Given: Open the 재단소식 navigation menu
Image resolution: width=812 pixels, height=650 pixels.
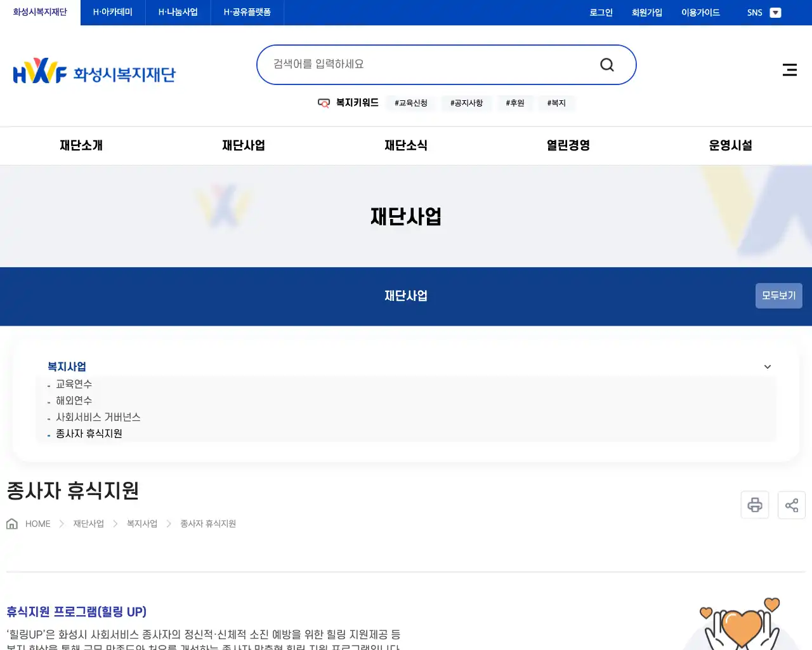Looking at the screenshot, I should [x=406, y=145].
